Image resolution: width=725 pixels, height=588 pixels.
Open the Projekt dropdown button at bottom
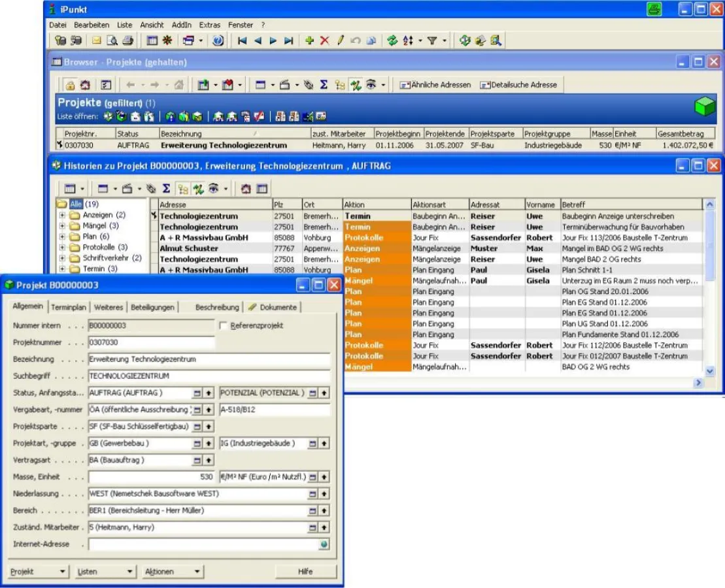(38, 572)
